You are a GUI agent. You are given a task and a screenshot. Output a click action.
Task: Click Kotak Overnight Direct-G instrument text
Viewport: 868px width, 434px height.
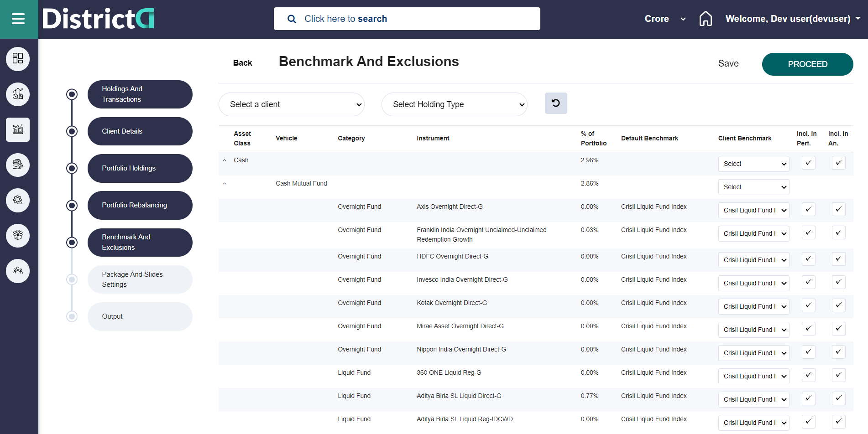click(452, 303)
